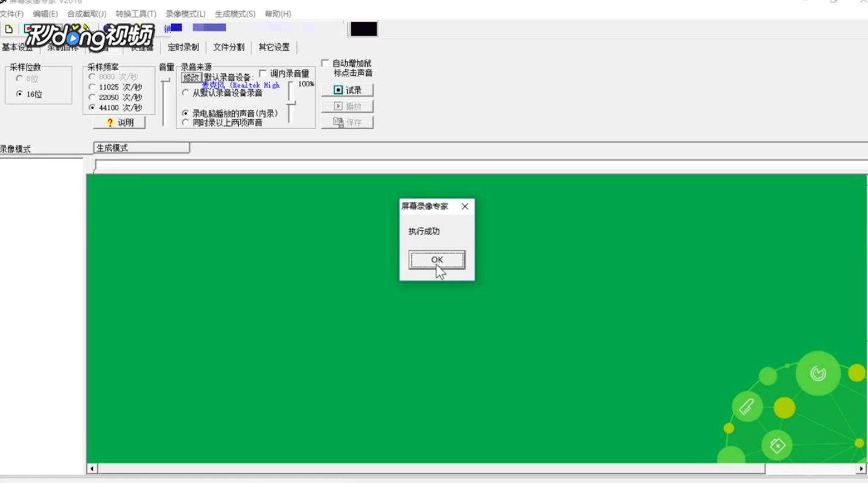Click the 修改 button for the recording device
This screenshot has width=868, height=483.
191,77
